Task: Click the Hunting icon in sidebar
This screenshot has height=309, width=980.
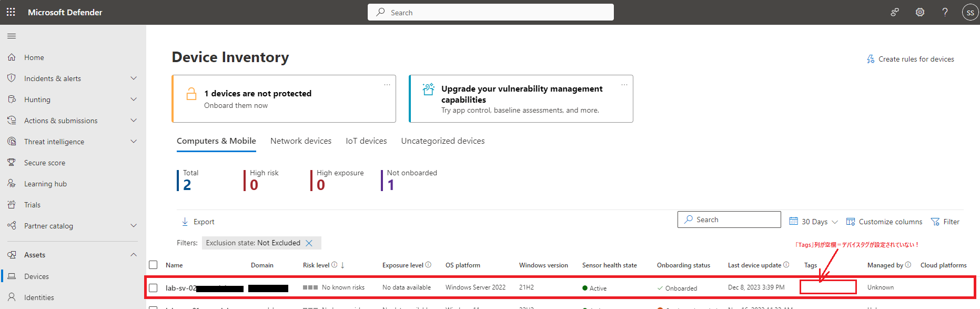Action: (12, 99)
